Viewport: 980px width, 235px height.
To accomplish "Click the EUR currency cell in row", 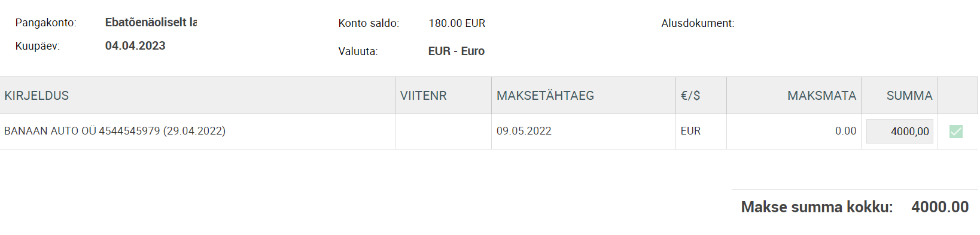I will pos(690,131).
